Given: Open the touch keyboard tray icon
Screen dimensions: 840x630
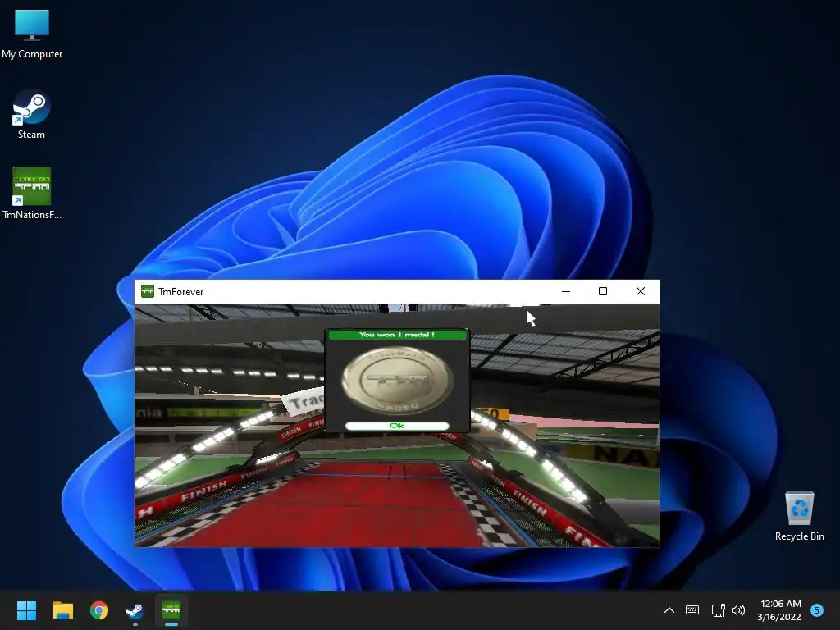Looking at the screenshot, I should click(692, 610).
